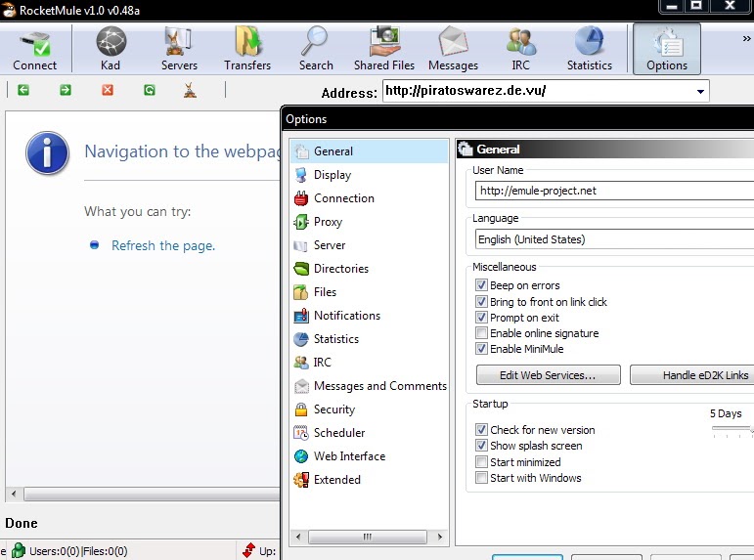Select Server options page
The width and height of the screenshot is (754, 560).
pyautogui.click(x=369, y=245)
